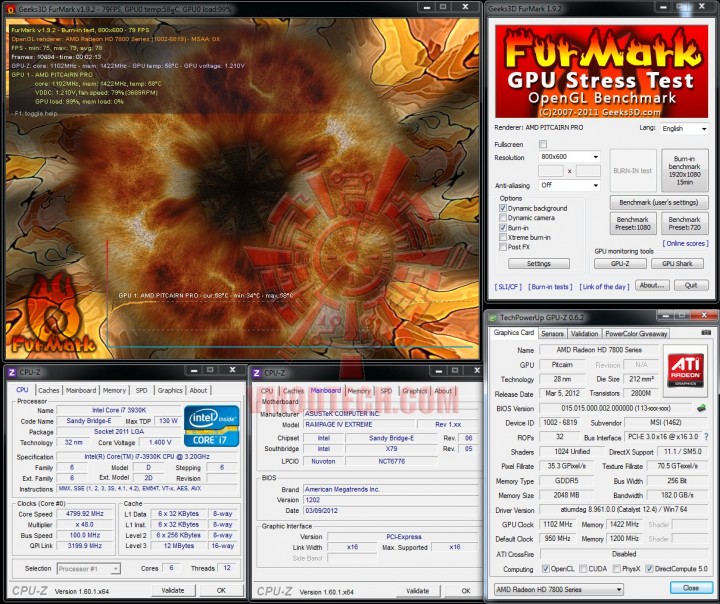The height and width of the screenshot is (604, 720).
Task: Open Graphics tab in left CPU-Z
Action: [170, 390]
